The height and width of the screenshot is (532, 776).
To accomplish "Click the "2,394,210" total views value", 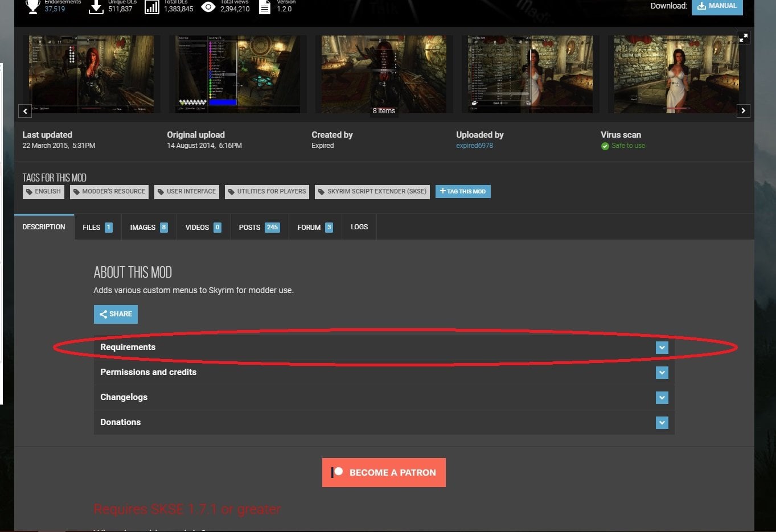I will pos(235,9).
